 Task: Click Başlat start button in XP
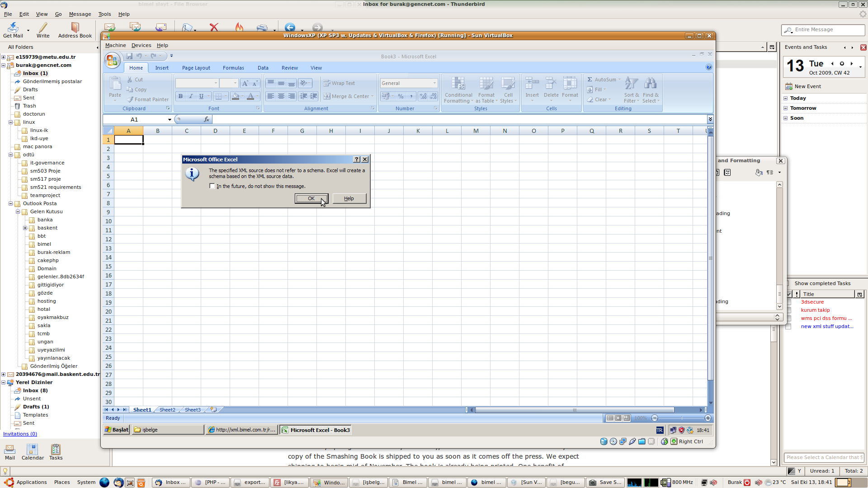(117, 430)
